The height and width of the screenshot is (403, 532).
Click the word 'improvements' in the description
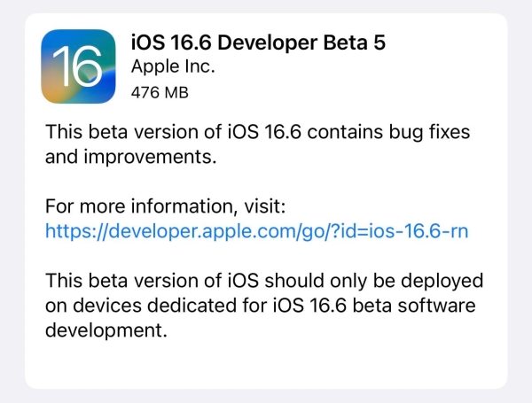click(x=148, y=157)
